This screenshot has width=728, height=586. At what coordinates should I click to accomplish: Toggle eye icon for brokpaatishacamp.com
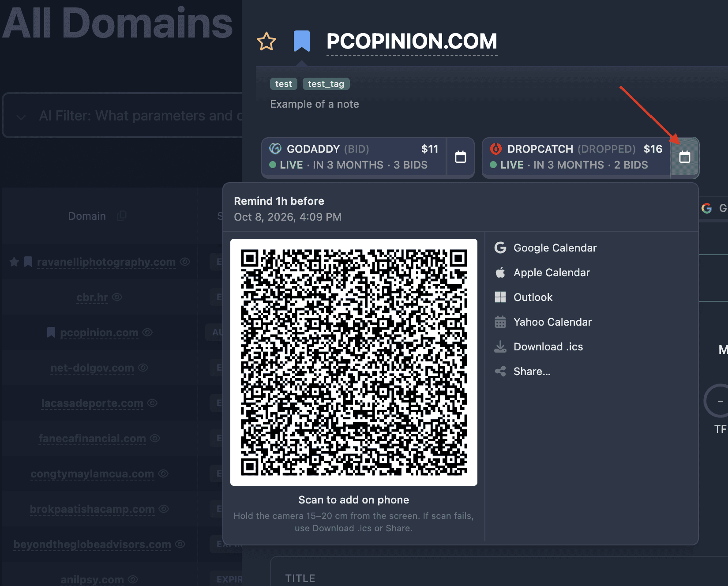click(164, 509)
